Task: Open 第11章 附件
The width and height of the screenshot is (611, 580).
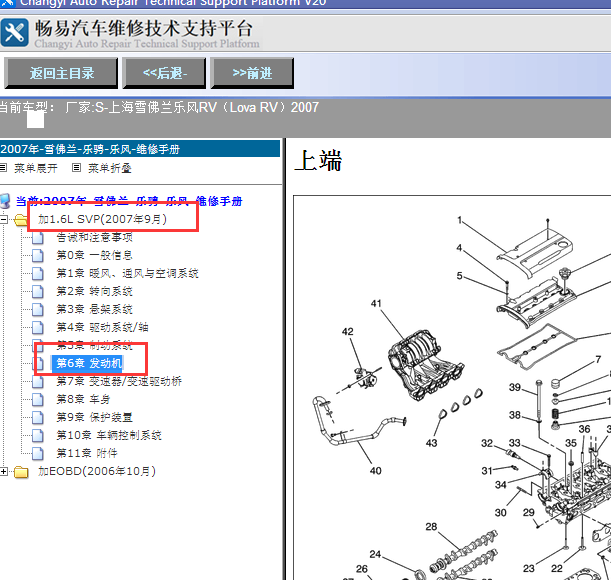Action: (87, 453)
